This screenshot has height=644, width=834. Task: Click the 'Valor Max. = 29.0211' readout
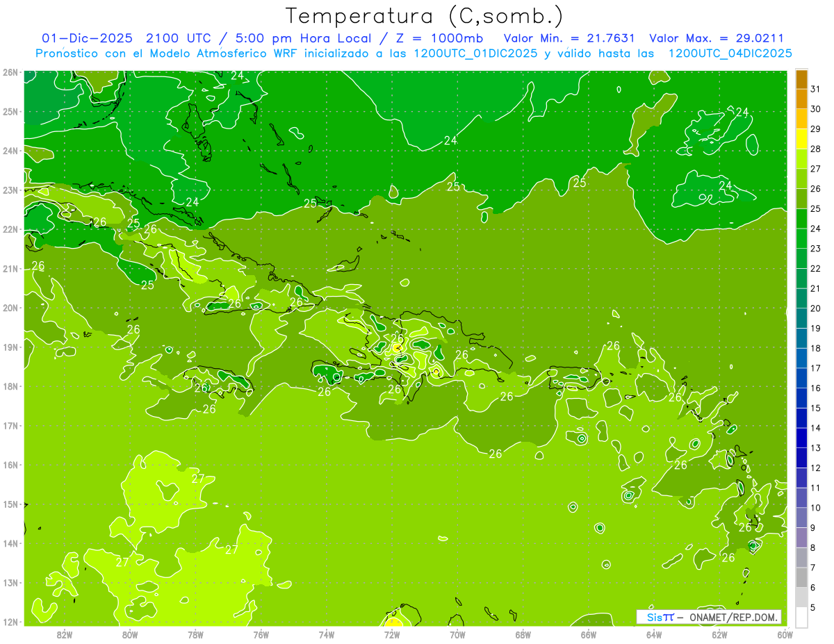pos(717,38)
